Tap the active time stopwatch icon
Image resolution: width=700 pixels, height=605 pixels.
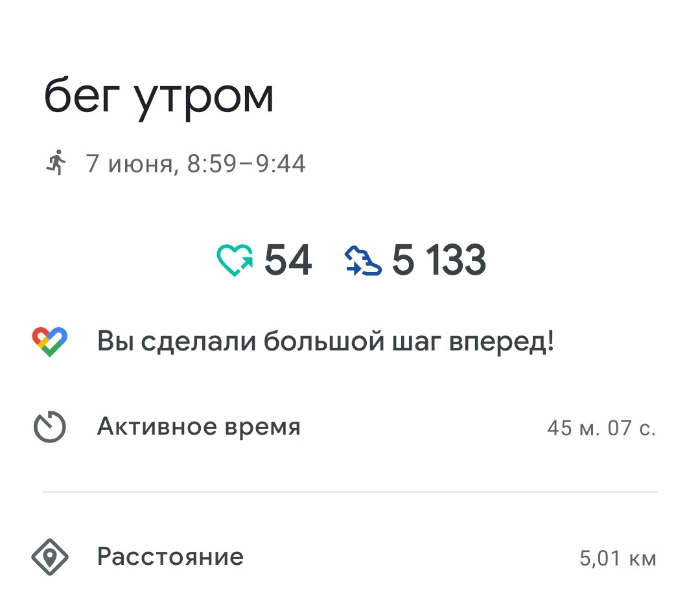click(x=50, y=426)
